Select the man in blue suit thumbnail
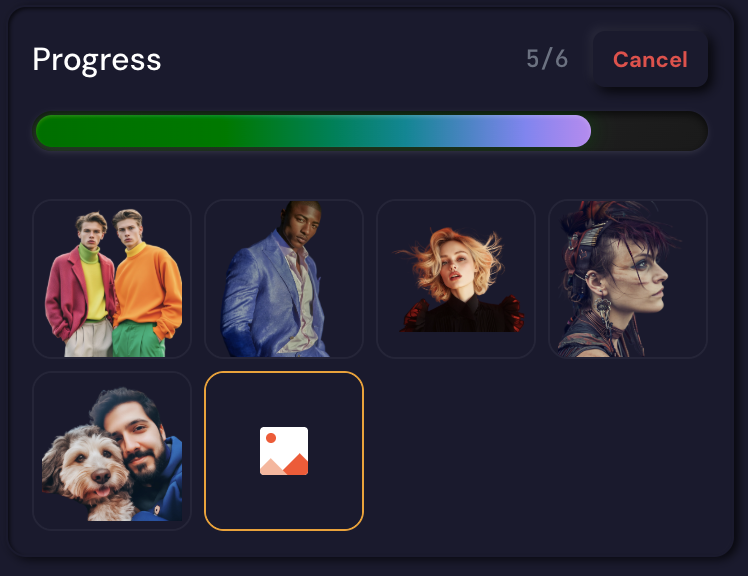748x576 pixels. (x=284, y=279)
